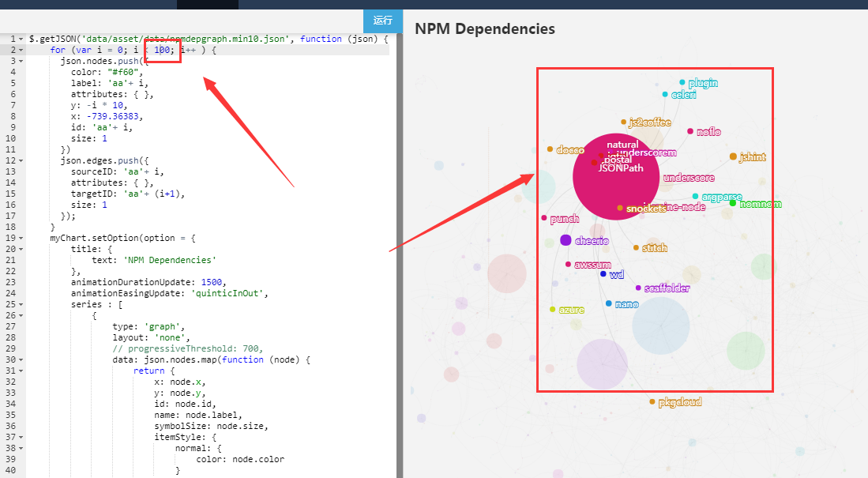The width and height of the screenshot is (868, 478).
Task: Select the awssum node
Action: tap(568, 264)
